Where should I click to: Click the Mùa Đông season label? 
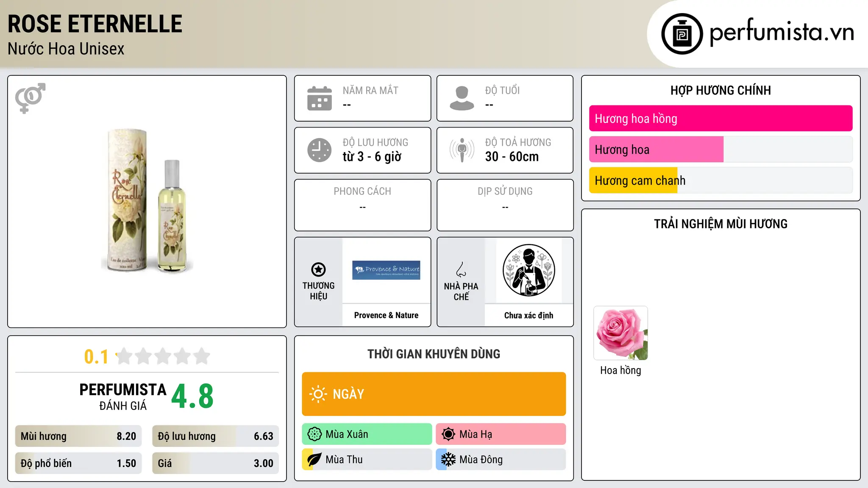[x=481, y=460]
